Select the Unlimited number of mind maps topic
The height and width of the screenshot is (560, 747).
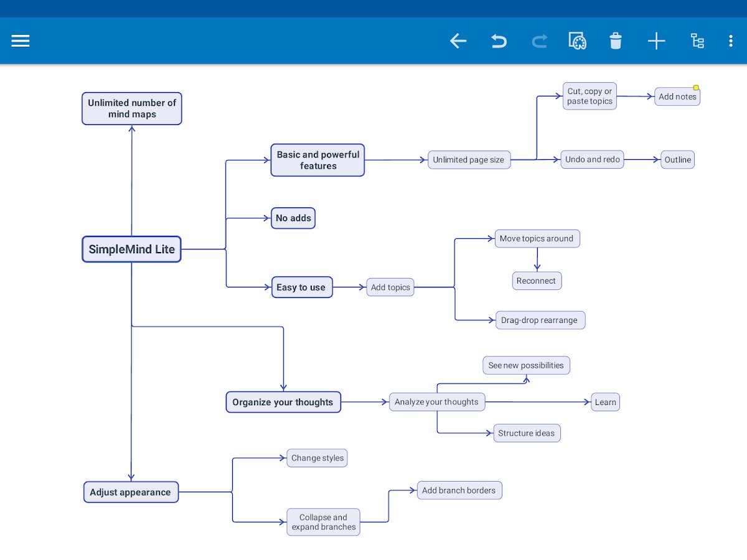[132, 109]
